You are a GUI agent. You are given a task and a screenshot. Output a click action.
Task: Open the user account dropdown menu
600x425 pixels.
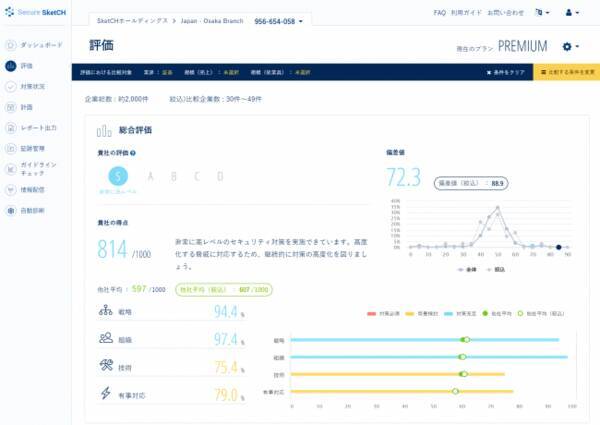coord(574,14)
